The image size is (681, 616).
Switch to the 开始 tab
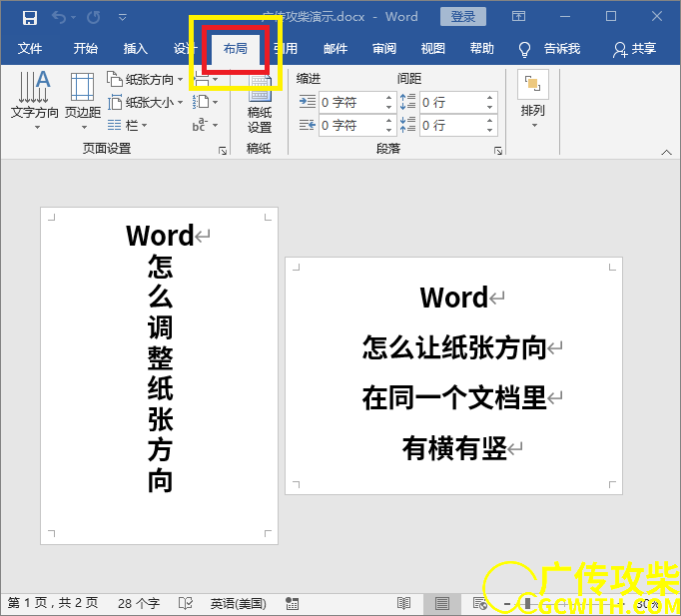point(85,48)
